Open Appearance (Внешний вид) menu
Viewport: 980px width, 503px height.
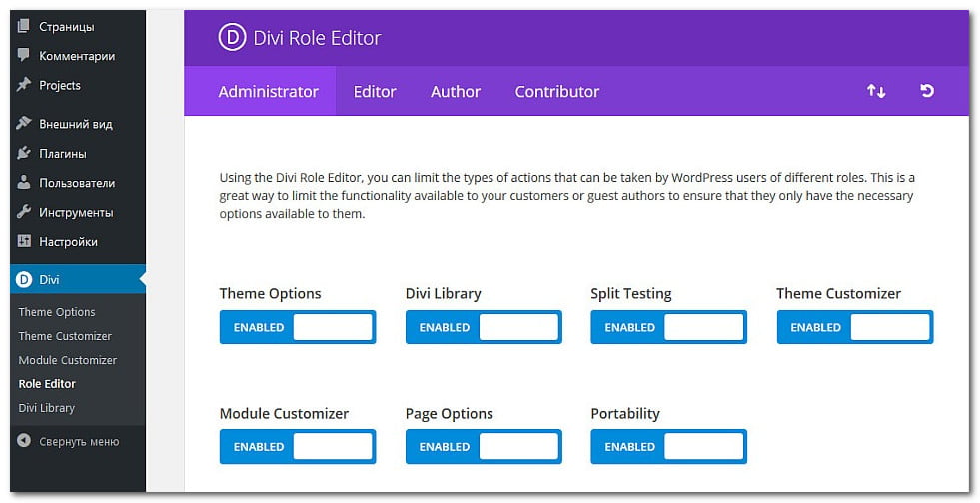pos(75,125)
